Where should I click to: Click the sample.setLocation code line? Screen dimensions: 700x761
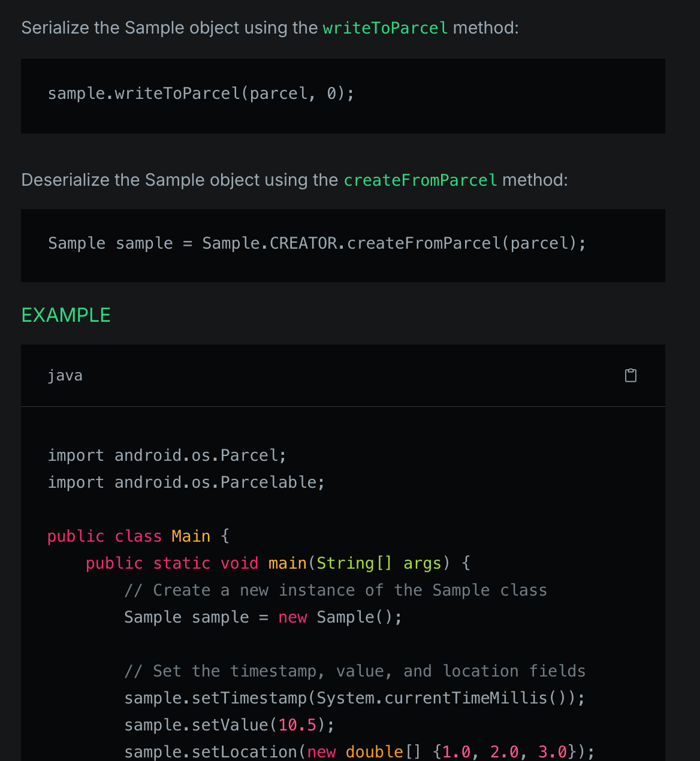click(x=360, y=751)
